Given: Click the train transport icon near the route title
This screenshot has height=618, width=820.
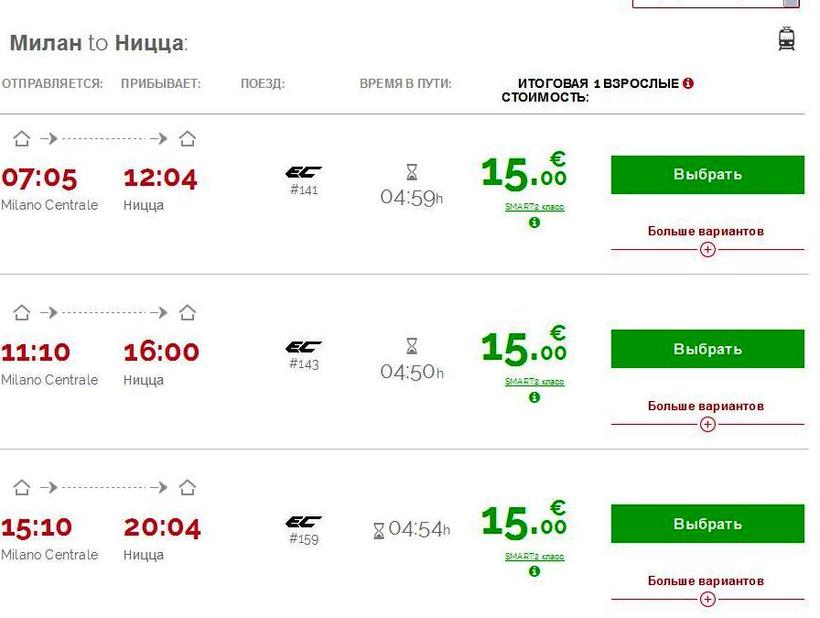Looking at the screenshot, I should [x=786, y=39].
